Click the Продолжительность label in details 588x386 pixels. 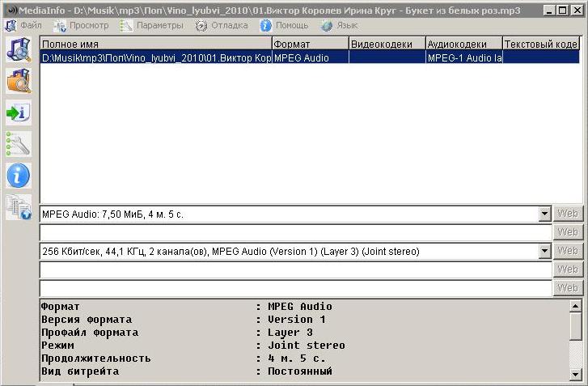click(96, 358)
